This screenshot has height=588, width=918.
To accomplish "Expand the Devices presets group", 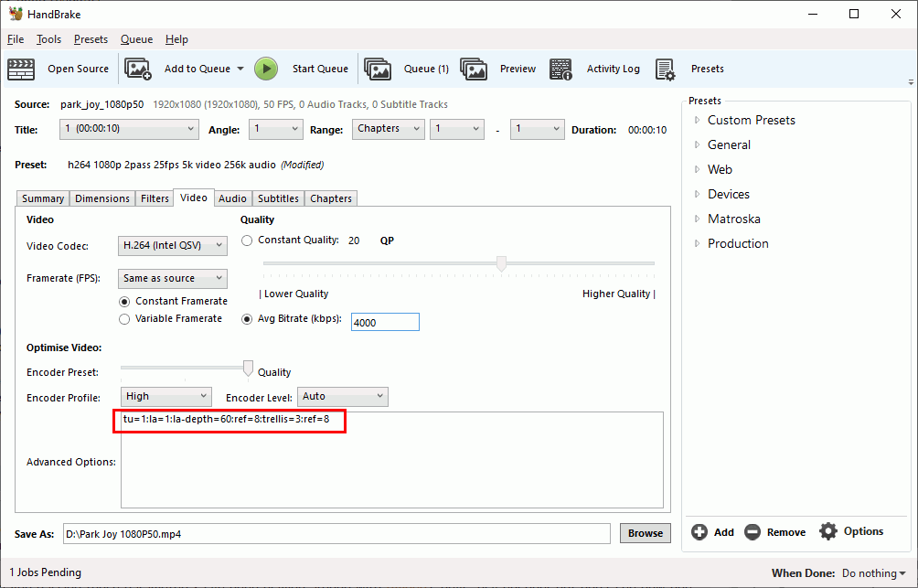I will coord(697,194).
